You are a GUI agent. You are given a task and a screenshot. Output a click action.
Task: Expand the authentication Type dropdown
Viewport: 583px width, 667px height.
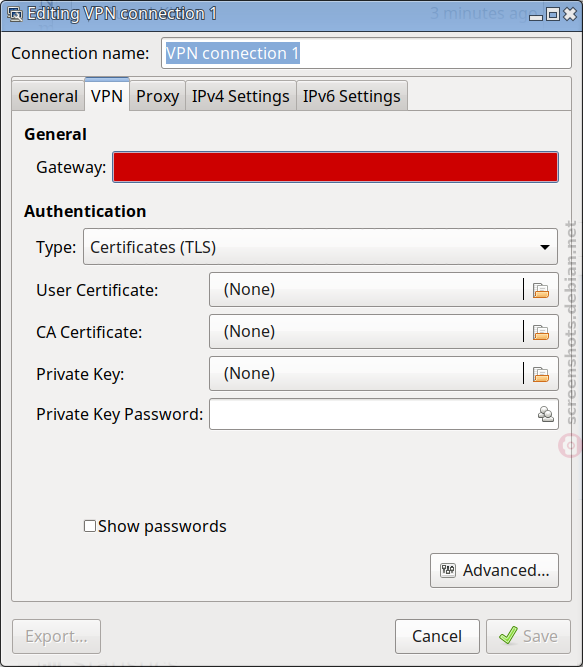(320, 247)
